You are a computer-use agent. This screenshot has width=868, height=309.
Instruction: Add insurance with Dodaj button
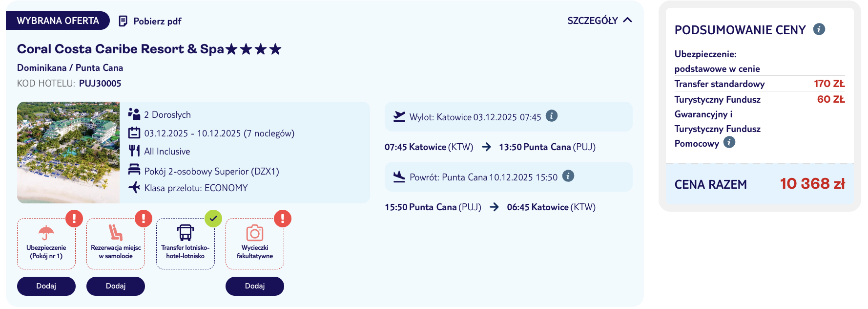tap(46, 286)
